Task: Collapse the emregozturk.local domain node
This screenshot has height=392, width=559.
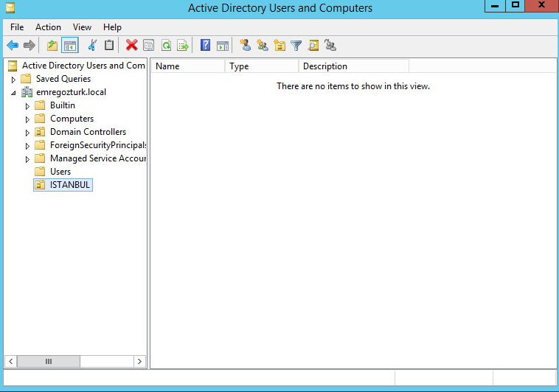Action: coord(13,93)
